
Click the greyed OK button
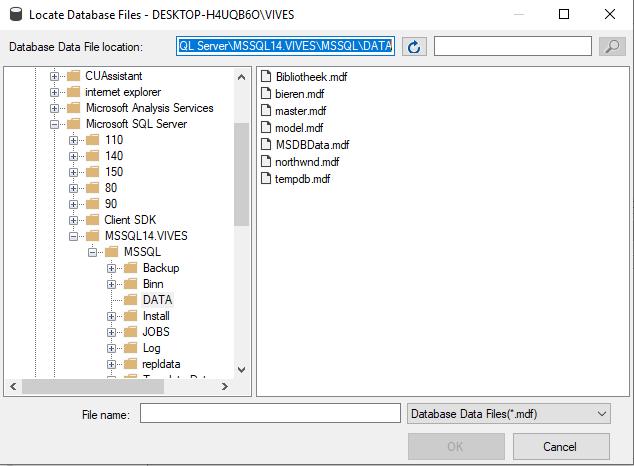pos(456,447)
